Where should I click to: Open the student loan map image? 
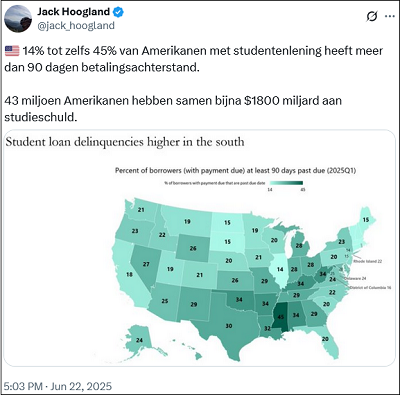point(199,248)
